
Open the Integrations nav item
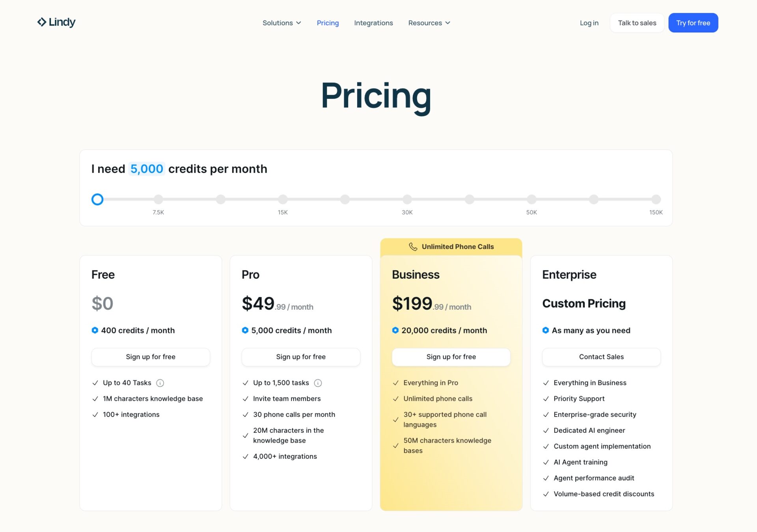point(373,23)
